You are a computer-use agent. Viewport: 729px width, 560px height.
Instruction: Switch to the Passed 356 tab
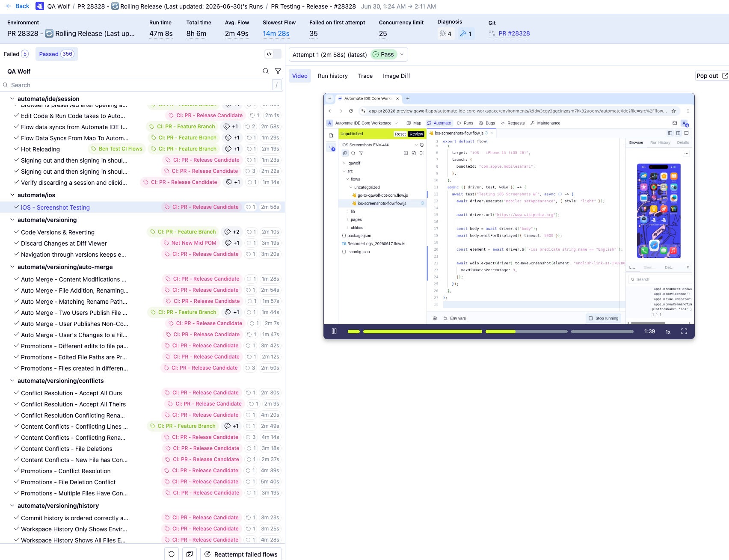(x=56, y=54)
